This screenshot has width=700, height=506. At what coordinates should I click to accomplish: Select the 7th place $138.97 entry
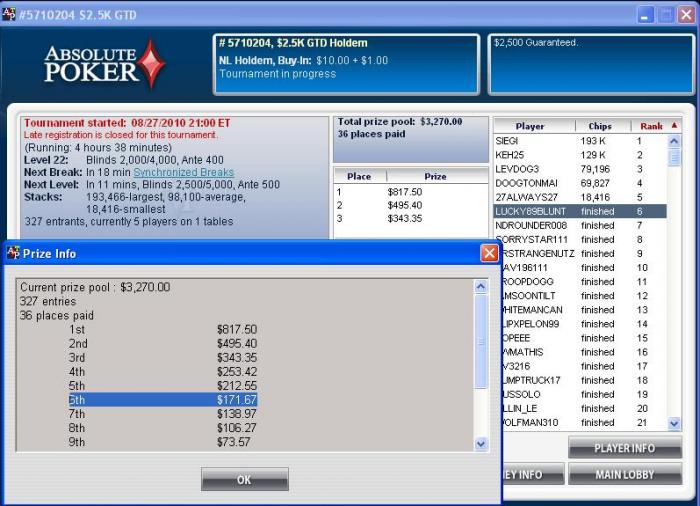163,414
